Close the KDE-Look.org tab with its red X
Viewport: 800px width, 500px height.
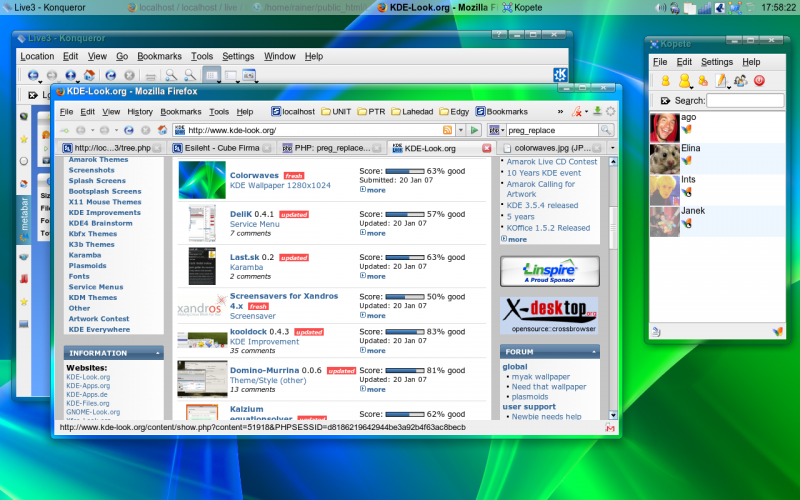pos(487,148)
